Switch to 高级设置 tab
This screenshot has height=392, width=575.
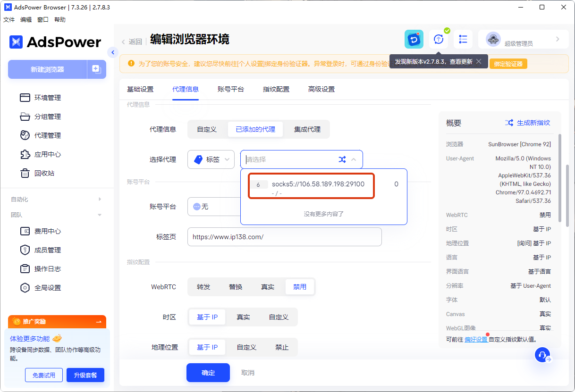coord(321,89)
